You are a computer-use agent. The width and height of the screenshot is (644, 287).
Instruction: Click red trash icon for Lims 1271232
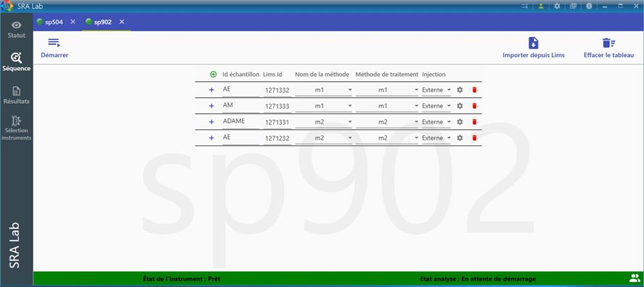[x=475, y=138]
